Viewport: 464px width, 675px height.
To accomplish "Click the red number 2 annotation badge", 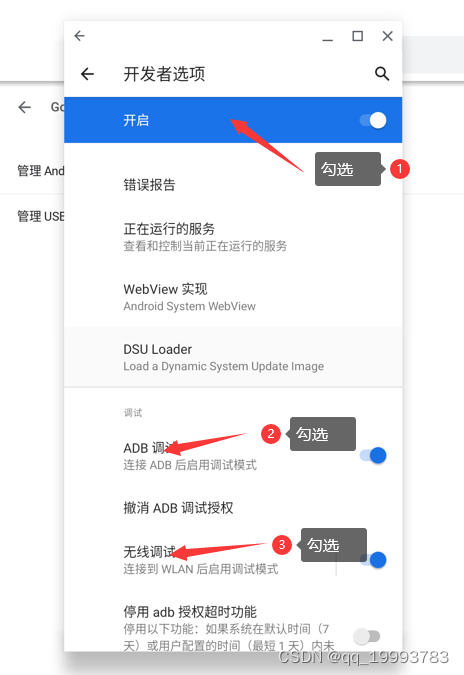I will (x=271, y=433).
